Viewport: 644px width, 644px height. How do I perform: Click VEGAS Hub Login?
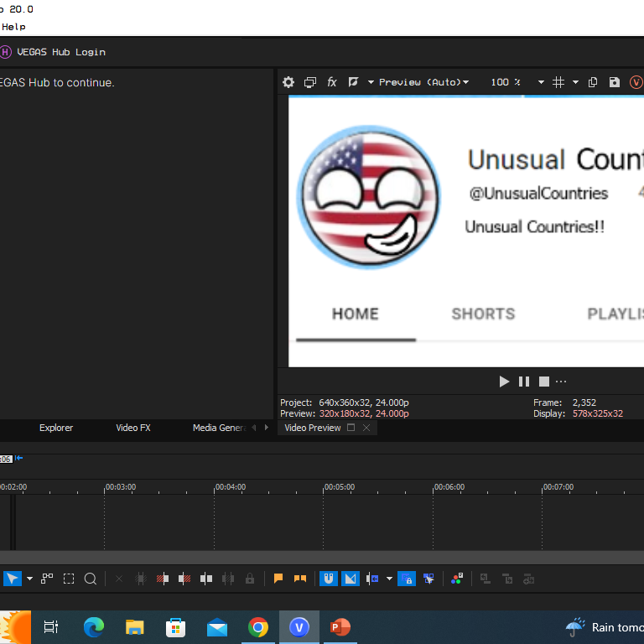60,52
